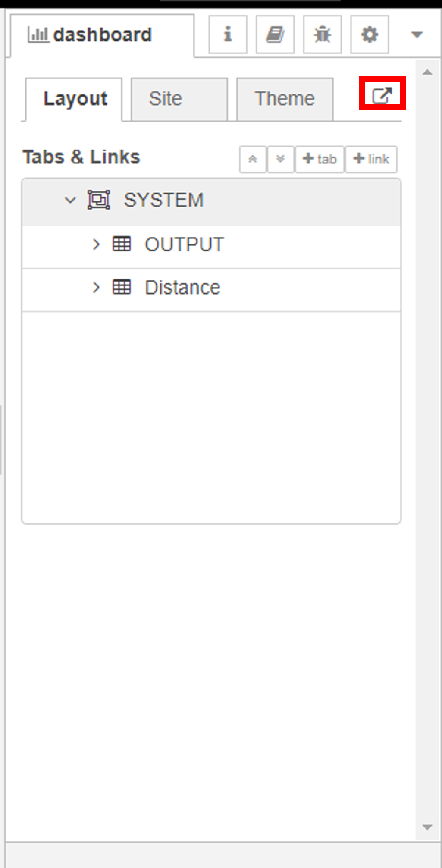This screenshot has height=868, width=442.
Task: Collapse all tabs with double-up arrow
Action: pos(253,159)
